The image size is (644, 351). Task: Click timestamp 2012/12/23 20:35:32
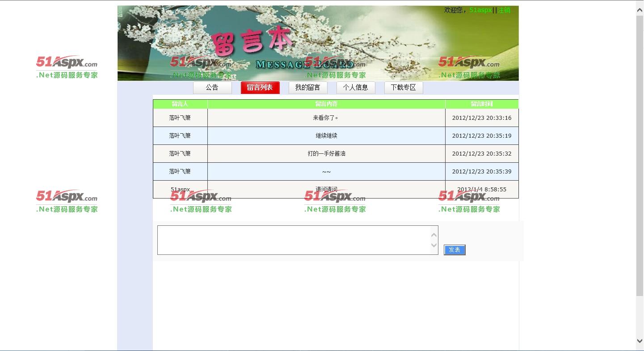(x=482, y=153)
